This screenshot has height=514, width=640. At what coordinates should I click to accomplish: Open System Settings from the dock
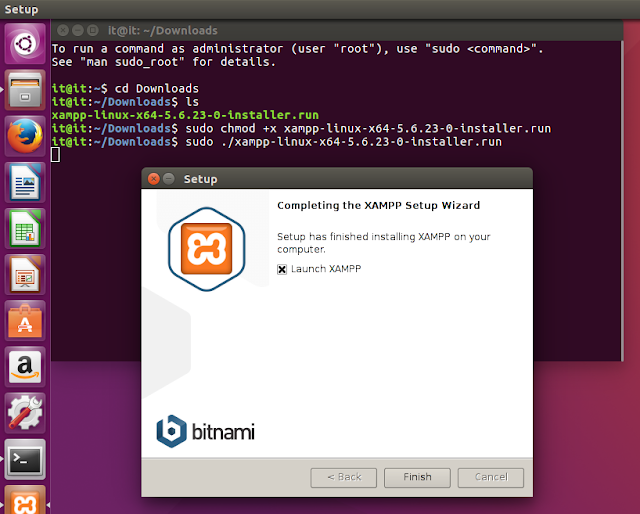tap(25, 413)
